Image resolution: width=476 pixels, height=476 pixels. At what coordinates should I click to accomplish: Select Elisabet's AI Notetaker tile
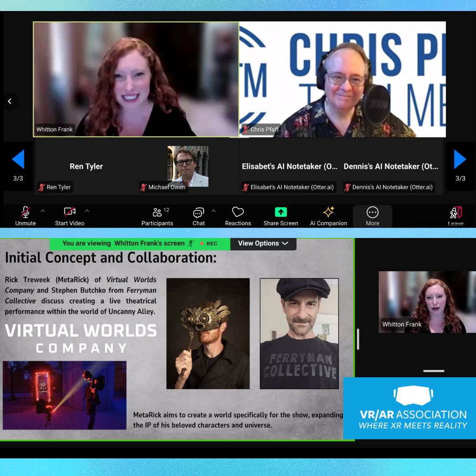(290, 166)
